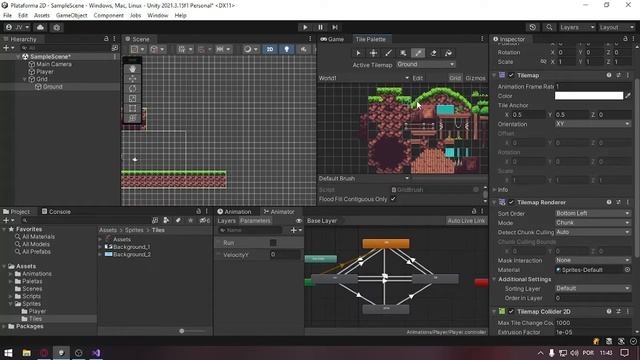Open the Sort Order dropdown

pyautogui.click(x=593, y=213)
